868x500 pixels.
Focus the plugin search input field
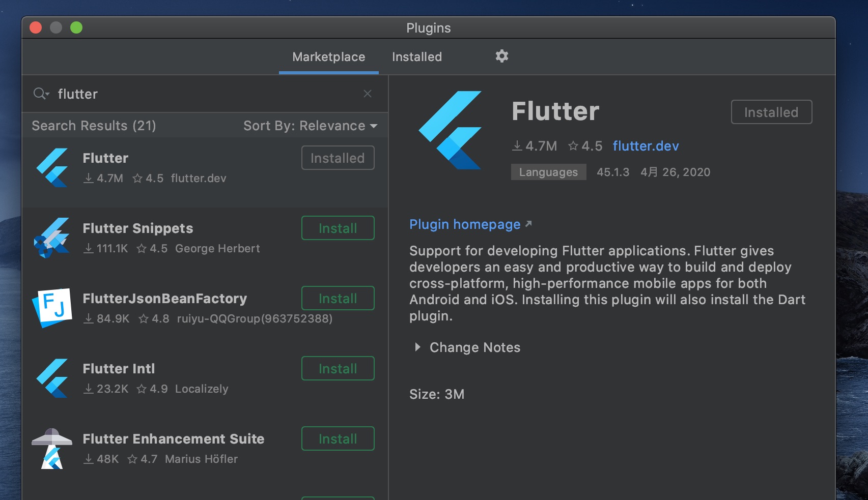[x=204, y=94]
